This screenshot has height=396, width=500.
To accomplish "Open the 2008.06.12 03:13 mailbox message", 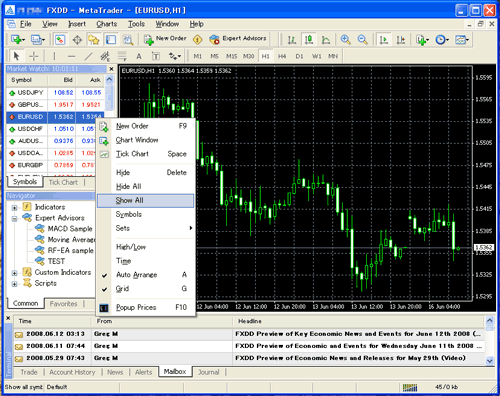I will [248, 334].
